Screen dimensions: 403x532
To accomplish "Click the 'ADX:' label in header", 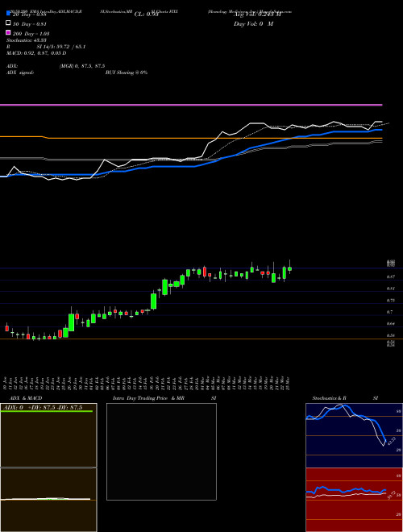I will pos(12,66).
